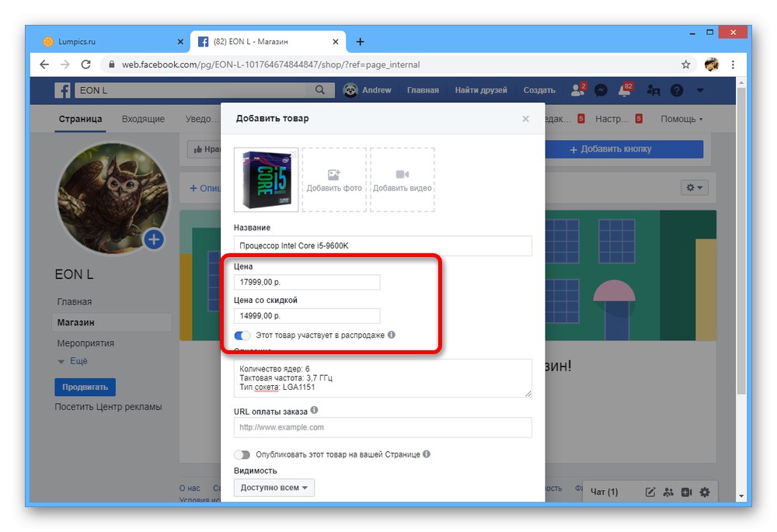The height and width of the screenshot is (532, 777).
Task: Click the description text area
Action: pos(382,378)
